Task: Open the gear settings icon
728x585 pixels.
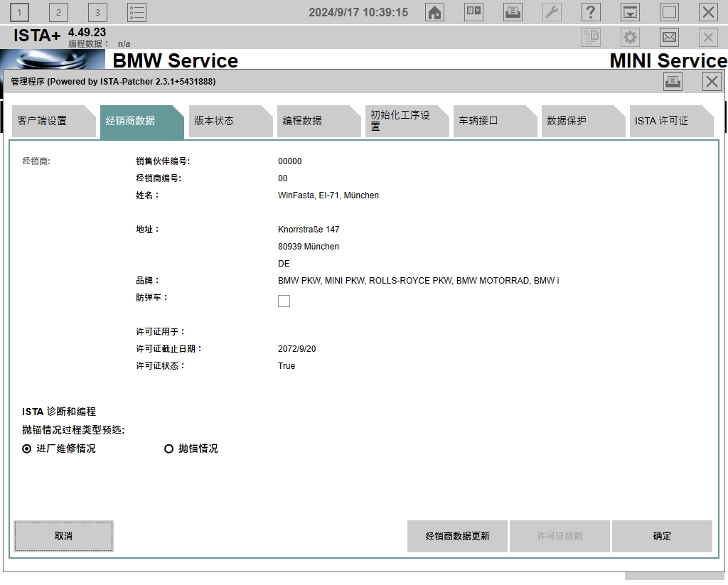Action: click(x=630, y=37)
